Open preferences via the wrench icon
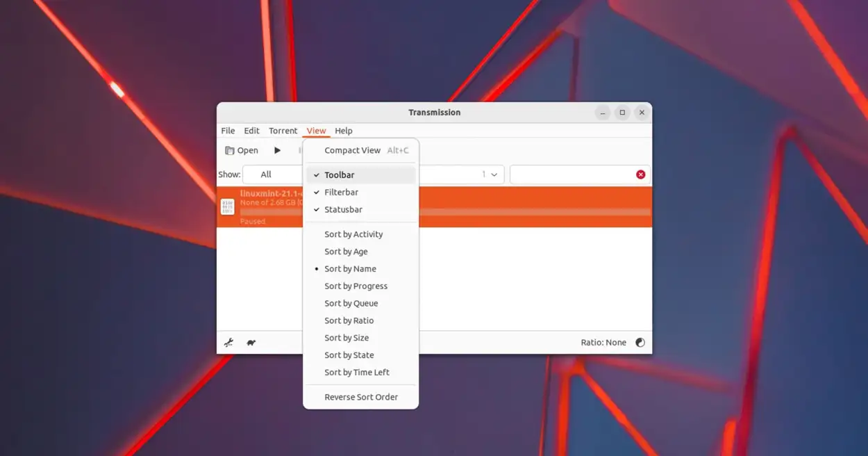The height and width of the screenshot is (456, 868). click(228, 343)
